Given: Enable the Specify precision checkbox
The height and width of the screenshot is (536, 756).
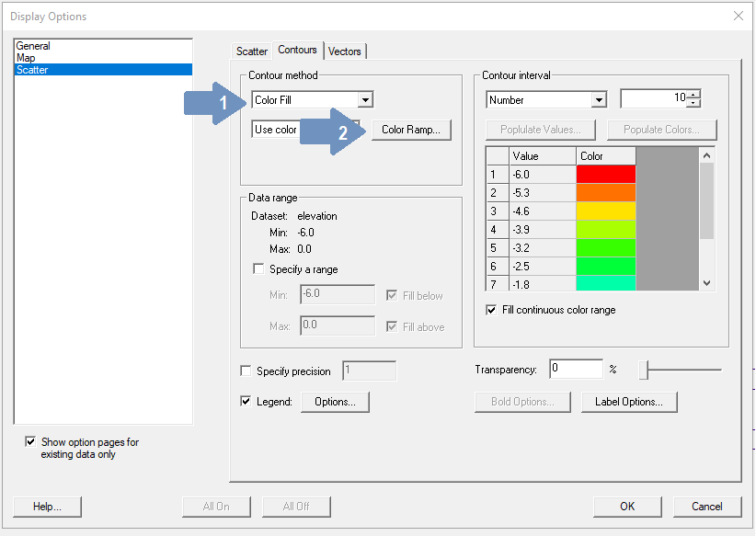Looking at the screenshot, I should (x=246, y=371).
